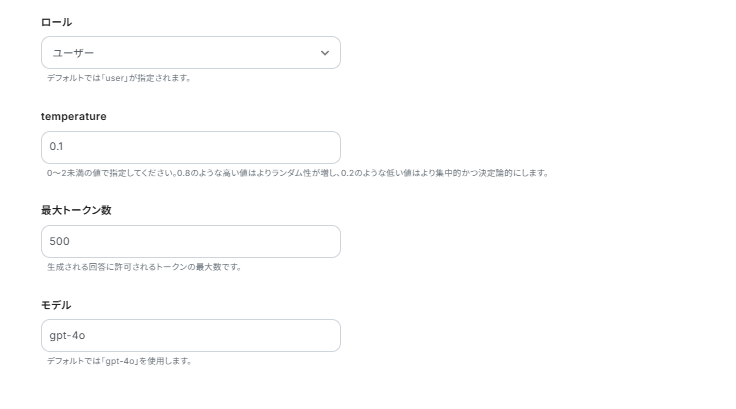Screen dimensions: 736x409
Task: Click the gpt-4o text in モデル
Action: tap(69, 335)
